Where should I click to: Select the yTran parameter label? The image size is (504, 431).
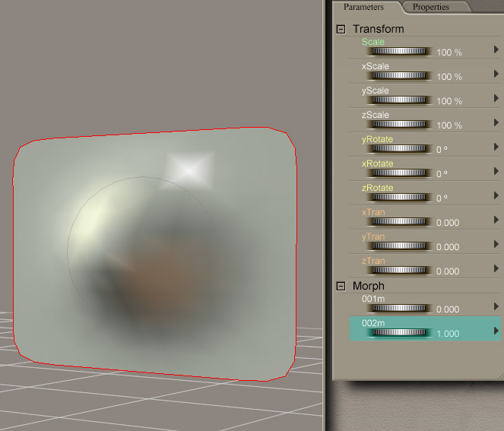click(373, 237)
